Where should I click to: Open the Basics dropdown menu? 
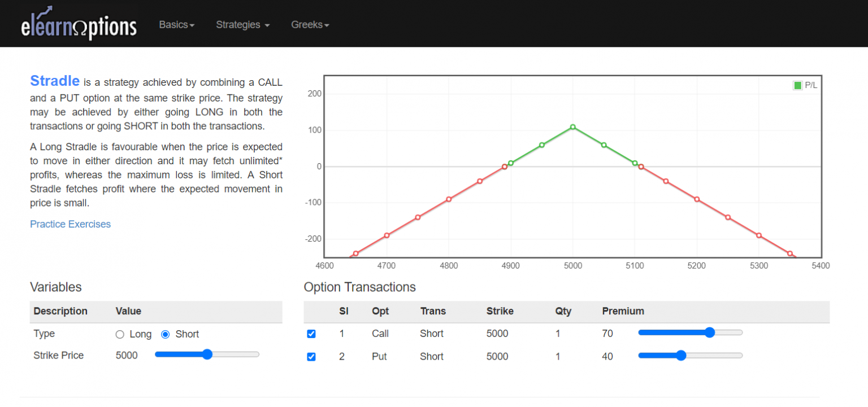pyautogui.click(x=176, y=25)
